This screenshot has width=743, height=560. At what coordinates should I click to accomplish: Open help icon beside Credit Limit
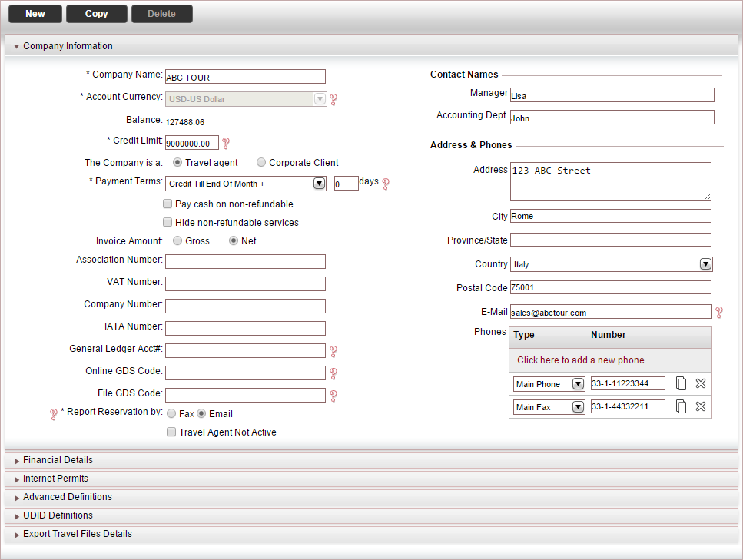point(226,143)
